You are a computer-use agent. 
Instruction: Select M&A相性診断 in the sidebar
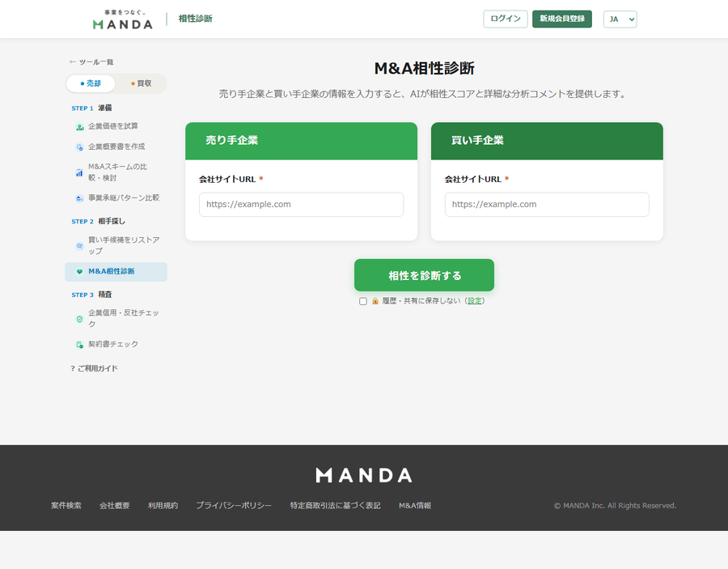coord(116,272)
